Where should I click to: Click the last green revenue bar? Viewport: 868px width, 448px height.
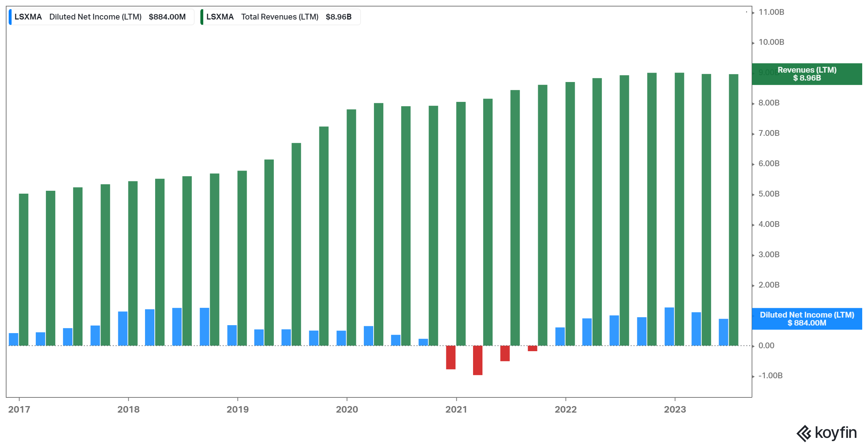733,210
